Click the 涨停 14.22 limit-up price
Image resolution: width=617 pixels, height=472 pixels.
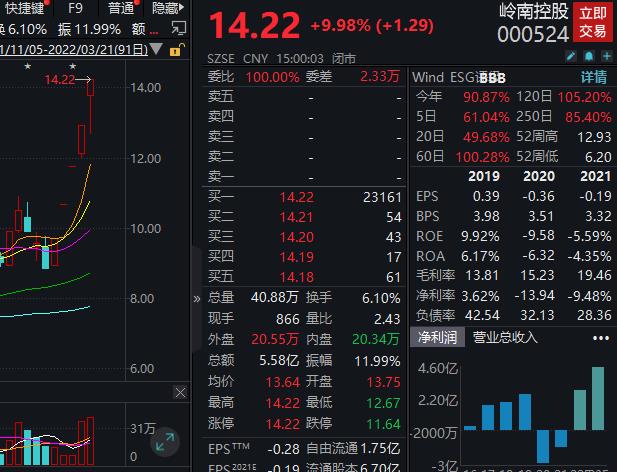coord(283,424)
